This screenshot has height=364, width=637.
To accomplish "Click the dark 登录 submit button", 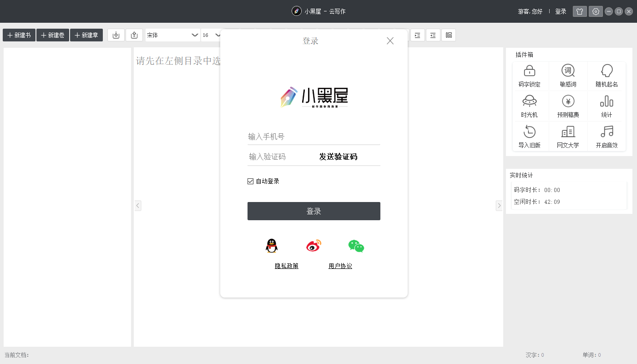I will [x=314, y=211].
